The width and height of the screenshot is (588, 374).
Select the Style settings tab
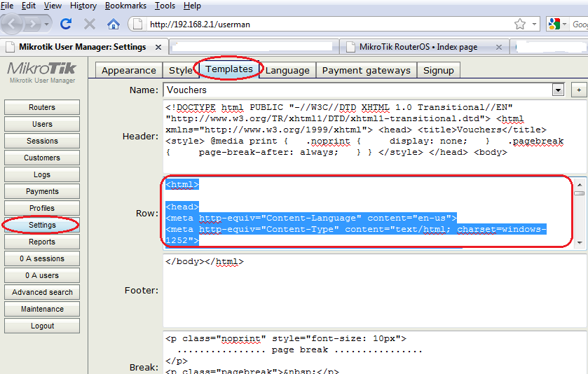tap(181, 71)
